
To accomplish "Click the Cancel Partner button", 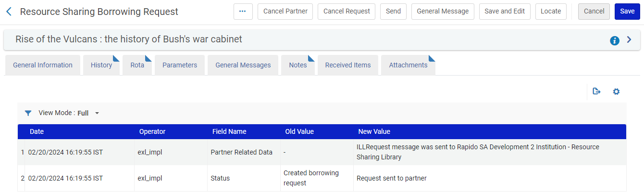I will 285,12.
